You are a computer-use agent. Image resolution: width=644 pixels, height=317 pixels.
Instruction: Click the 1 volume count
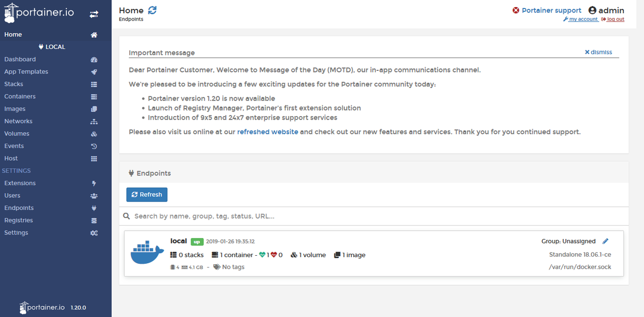tap(308, 255)
